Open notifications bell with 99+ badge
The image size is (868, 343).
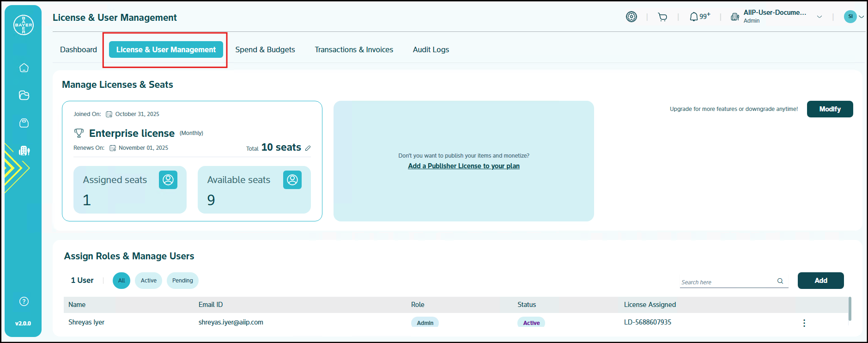(699, 17)
